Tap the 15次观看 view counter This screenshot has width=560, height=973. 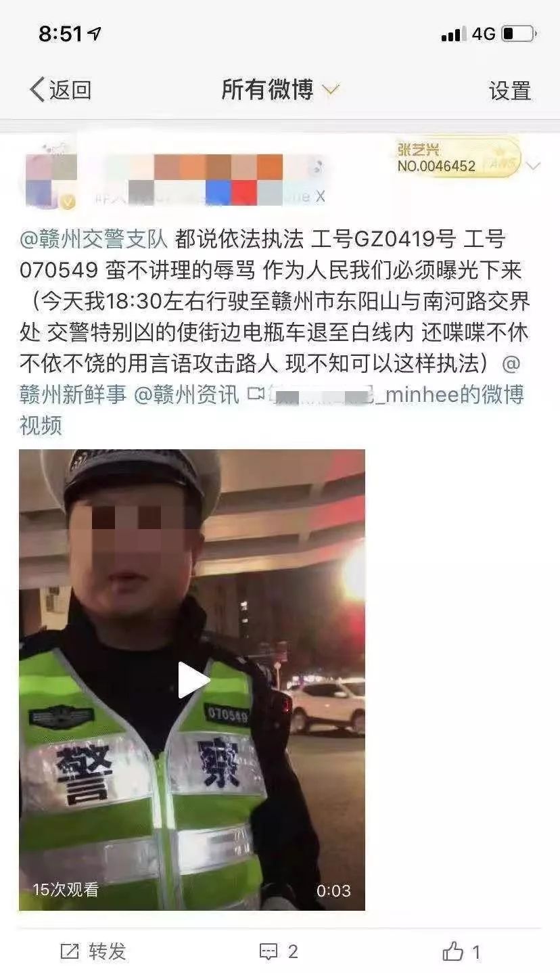tap(66, 890)
